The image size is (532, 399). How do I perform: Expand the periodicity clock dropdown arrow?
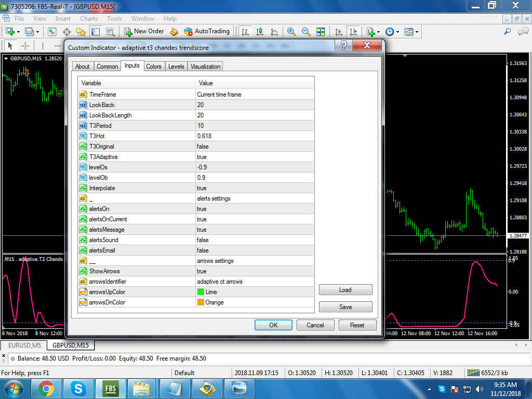(397, 32)
